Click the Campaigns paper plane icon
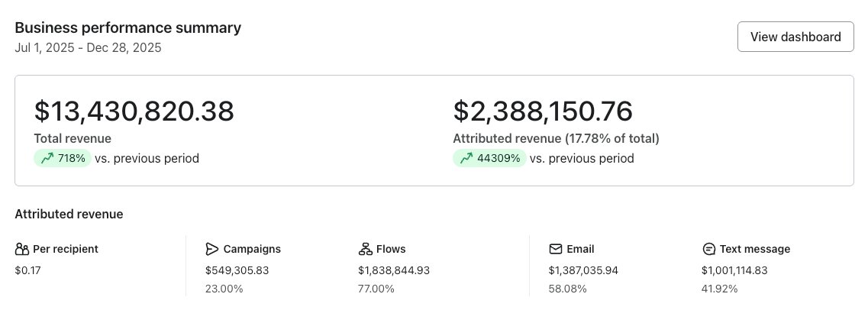This screenshot has width=868, height=310. (x=212, y=249)
